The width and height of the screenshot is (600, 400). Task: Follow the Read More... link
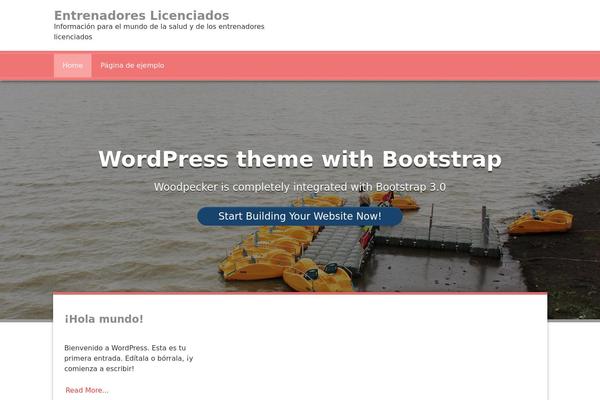87,390
